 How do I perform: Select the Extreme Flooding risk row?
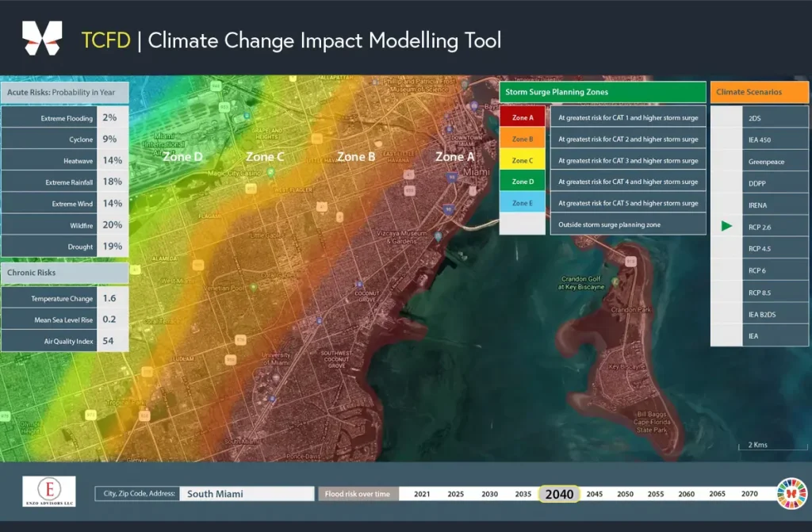coord(65,117)
